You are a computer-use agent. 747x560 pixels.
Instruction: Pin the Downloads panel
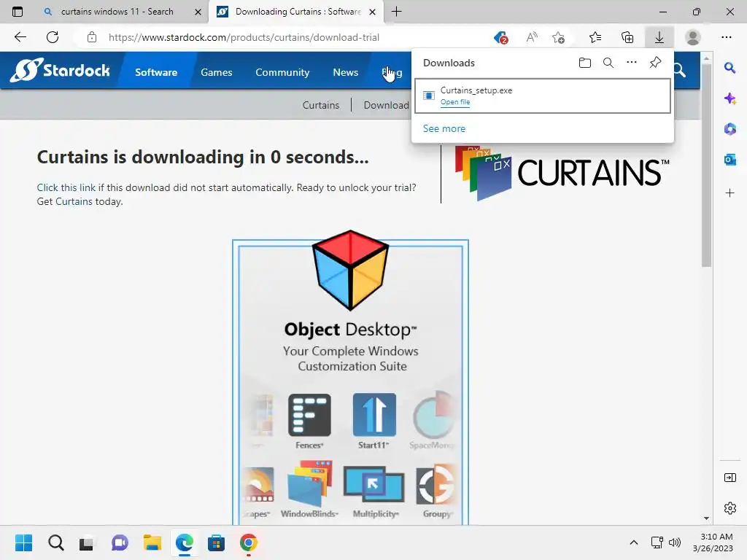coord(656,63)
